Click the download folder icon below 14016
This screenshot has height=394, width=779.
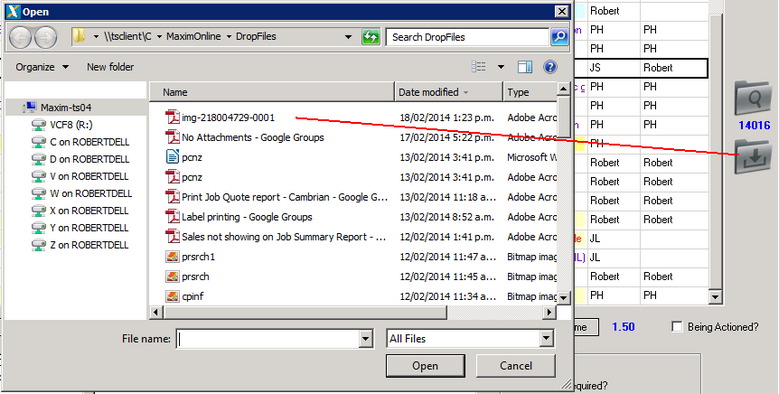tap(753, 157)
